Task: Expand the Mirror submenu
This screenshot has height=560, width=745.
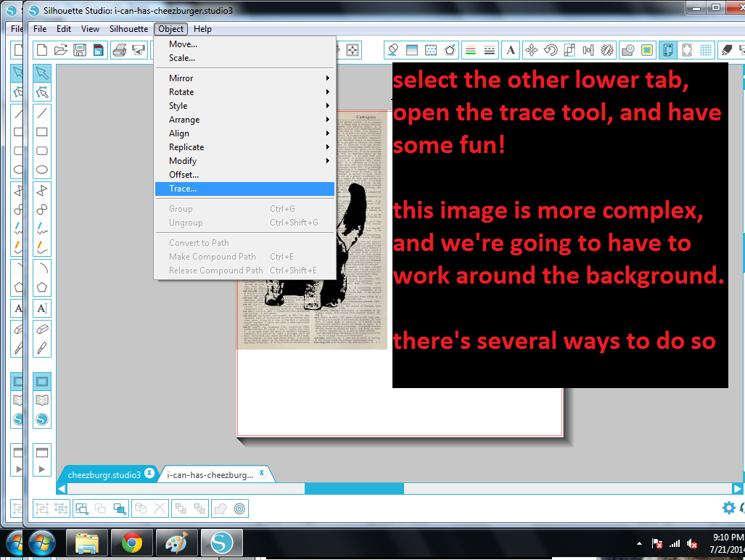Action: pos(244,78)
